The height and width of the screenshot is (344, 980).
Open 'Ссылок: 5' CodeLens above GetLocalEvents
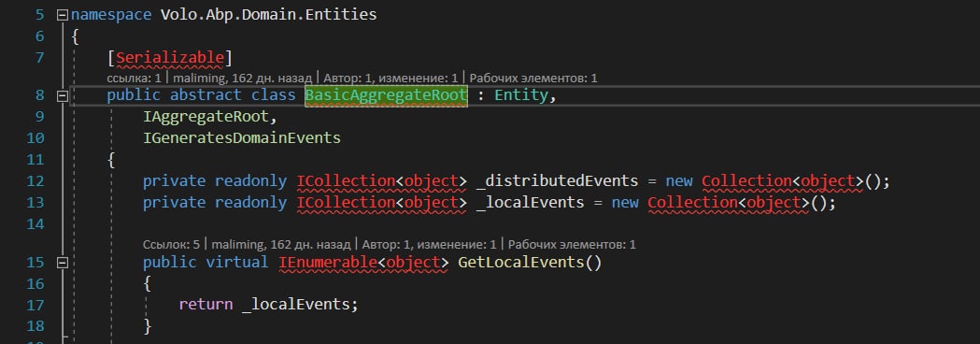[171, 245]
